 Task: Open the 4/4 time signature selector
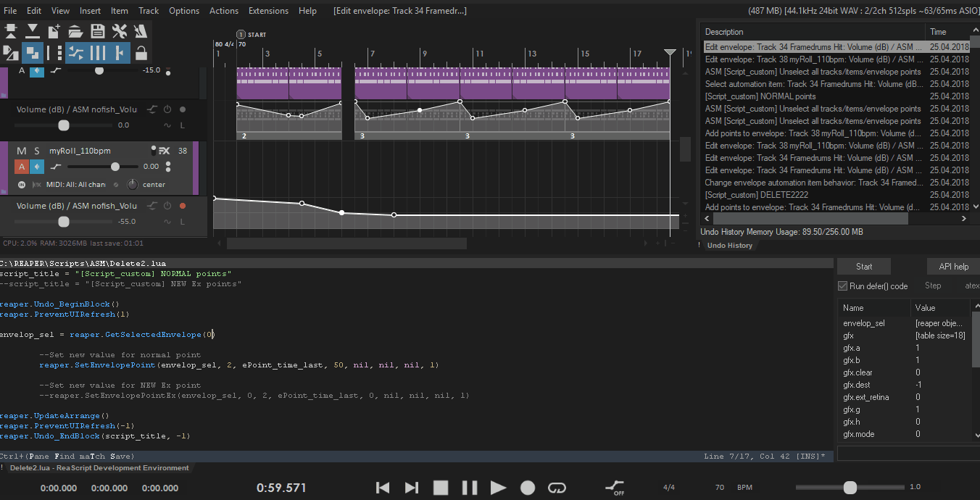pos(670,488)
